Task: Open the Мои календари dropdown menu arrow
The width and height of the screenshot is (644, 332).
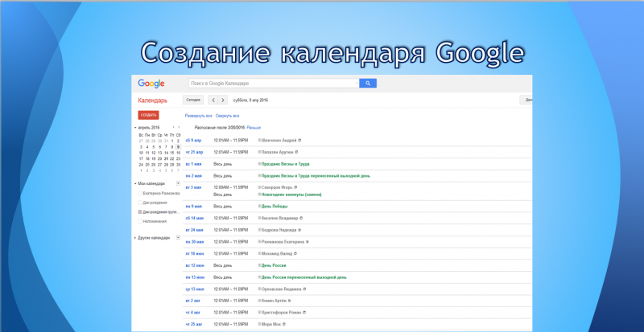Action: (x=178, y=183)
